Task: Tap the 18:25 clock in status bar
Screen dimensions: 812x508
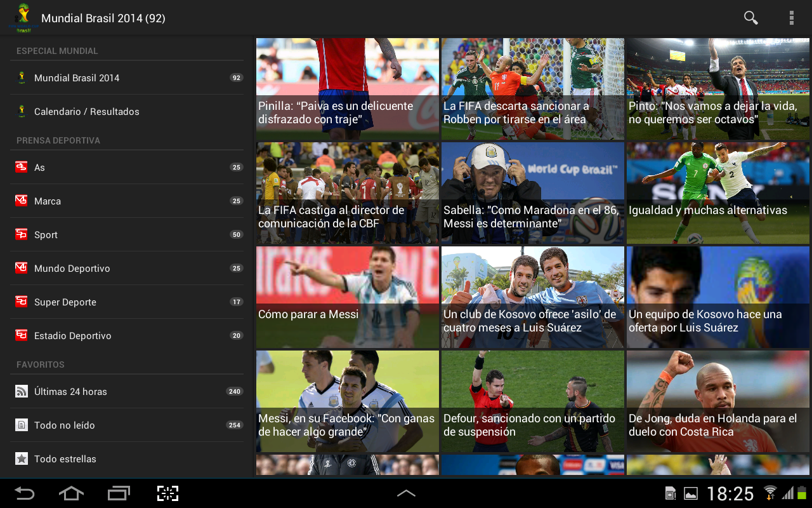Action: coord(730,493)
